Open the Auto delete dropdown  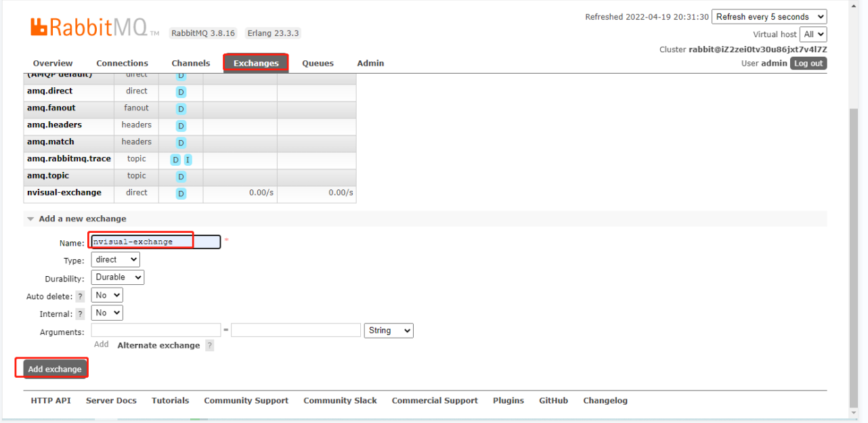[x=107, y=295]
